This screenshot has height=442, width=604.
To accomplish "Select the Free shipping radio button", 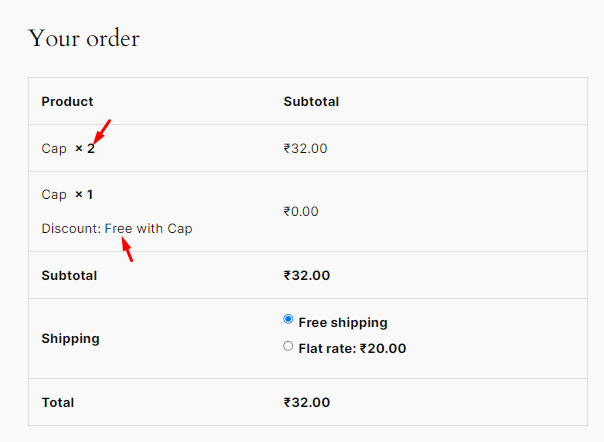I will point(288,319).
